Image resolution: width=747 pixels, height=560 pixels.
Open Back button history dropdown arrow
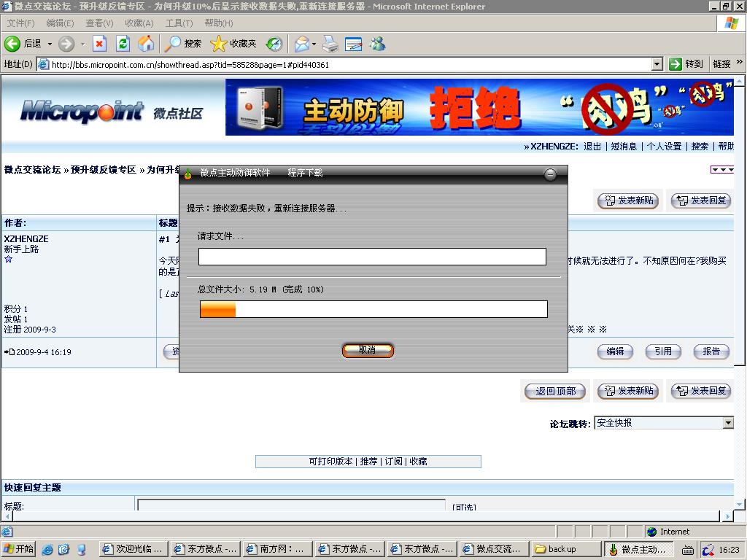click(x=50, y=44)
